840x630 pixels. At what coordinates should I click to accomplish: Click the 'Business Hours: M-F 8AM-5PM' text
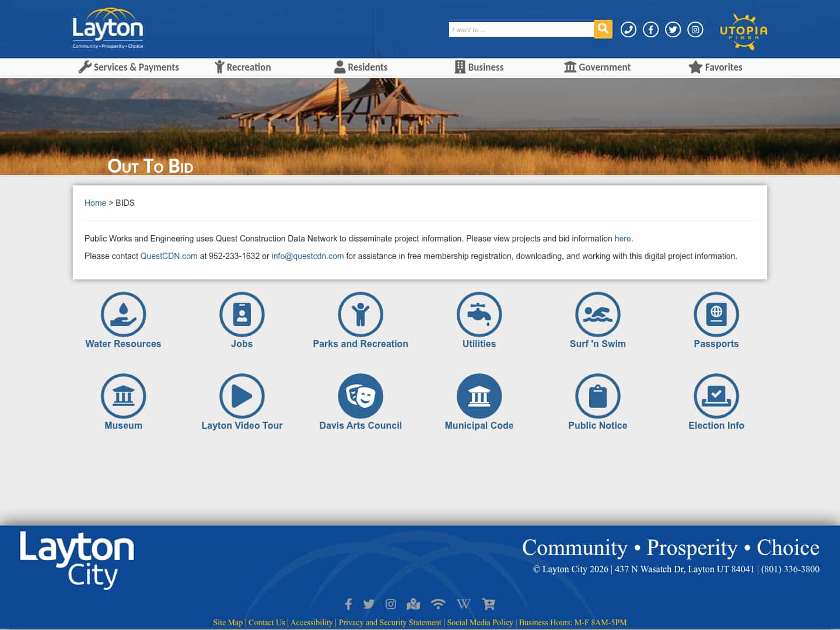tap(573, 622)
